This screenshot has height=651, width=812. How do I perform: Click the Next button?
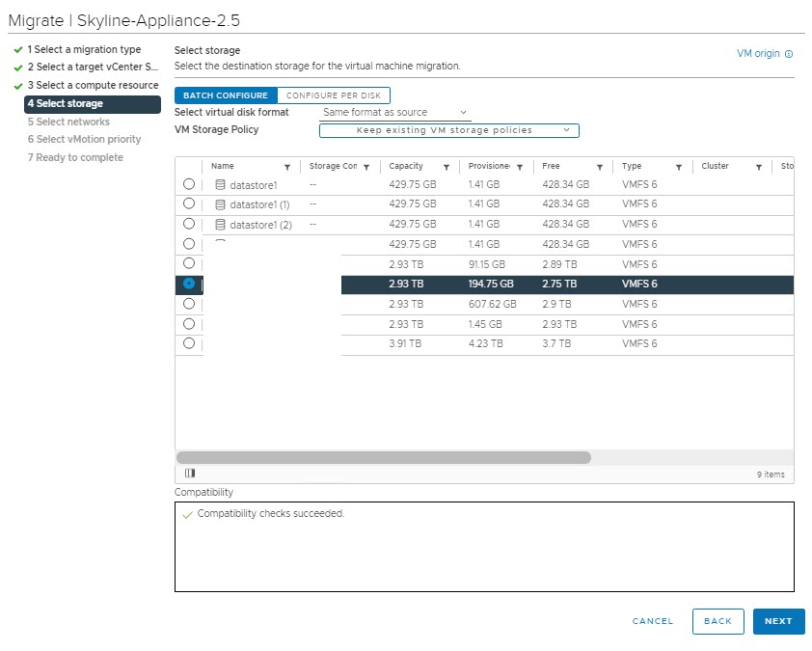click(x=778, y=621)
